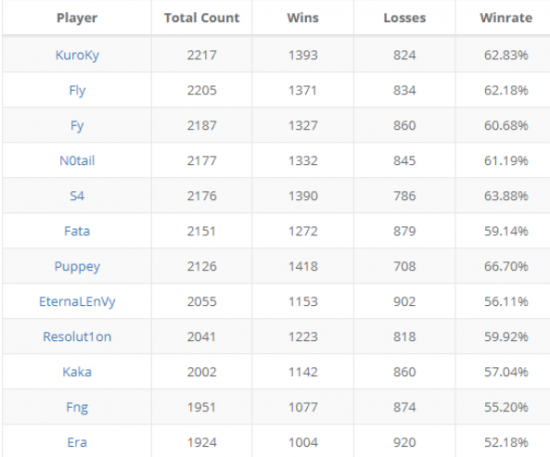Viewport: 550px width, 457px height.
Task: Select S4's 1390 wins cell
Action: point(303,196)
